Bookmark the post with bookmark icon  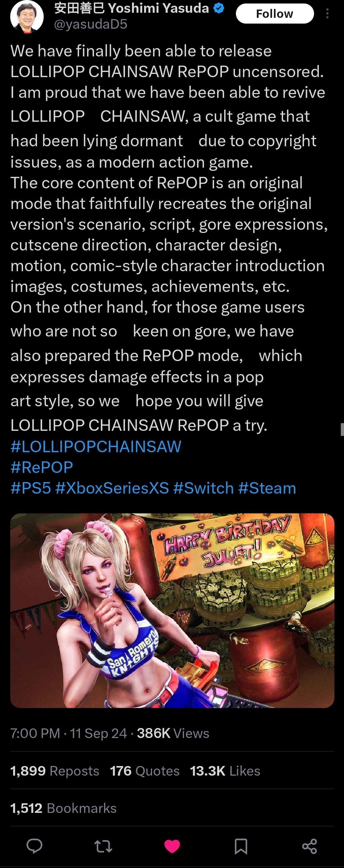click(x=241, y=846)
